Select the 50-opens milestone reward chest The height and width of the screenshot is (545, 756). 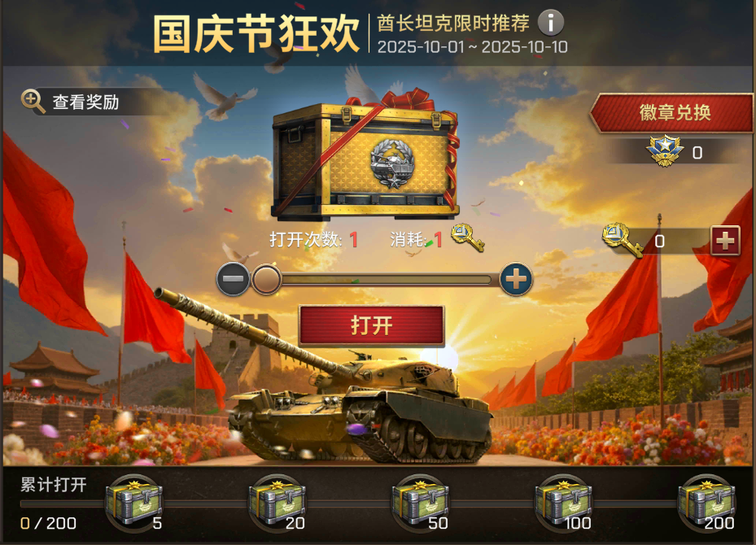[421, 502]
